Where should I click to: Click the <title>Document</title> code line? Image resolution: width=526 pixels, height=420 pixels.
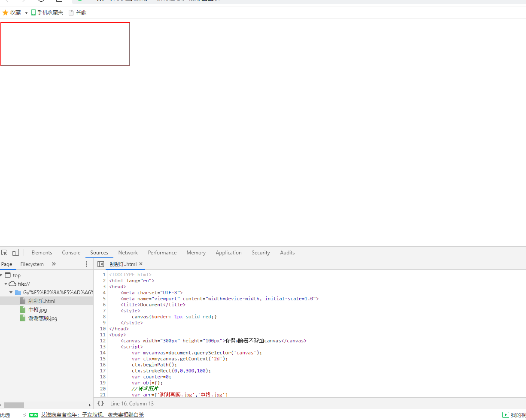(153, 305)
